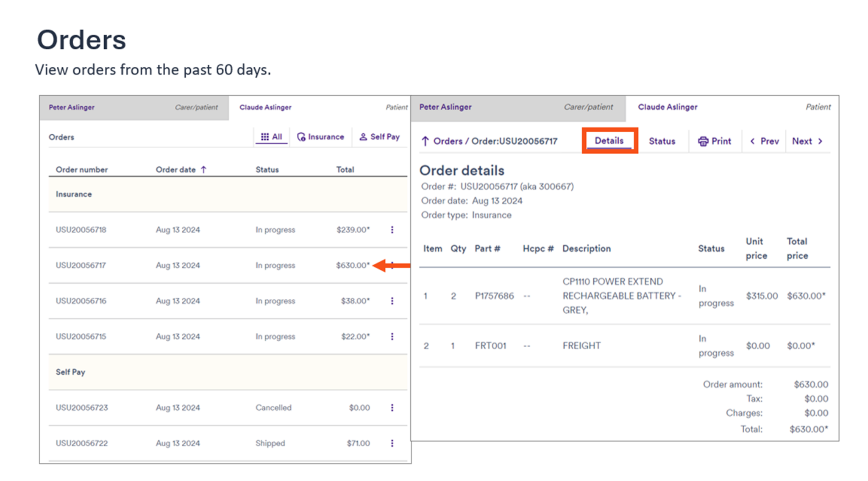Open the menu for order USU20056718
Screen dimensions: 868x481
[392, 229]
